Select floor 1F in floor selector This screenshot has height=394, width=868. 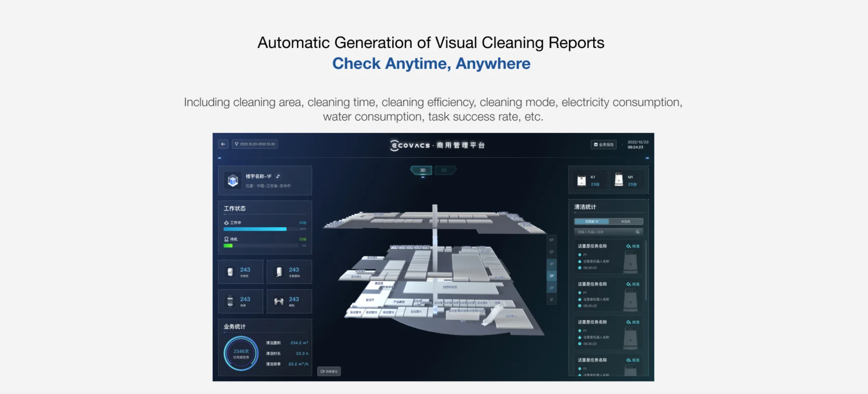coord(552,300)
